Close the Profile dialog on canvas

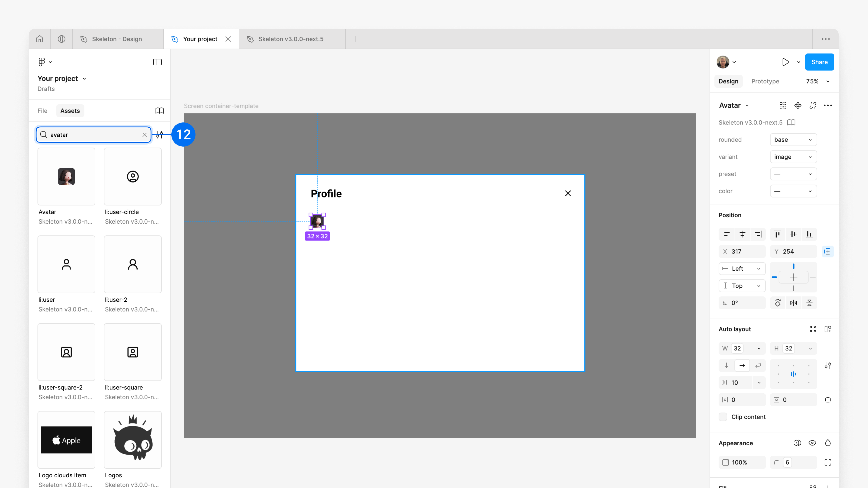click(568, 193)
